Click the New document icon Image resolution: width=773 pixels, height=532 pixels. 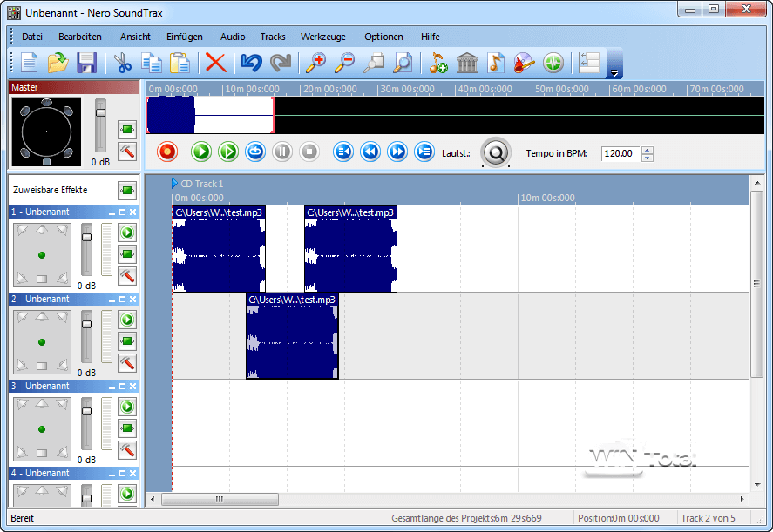[x=29, y=63]
